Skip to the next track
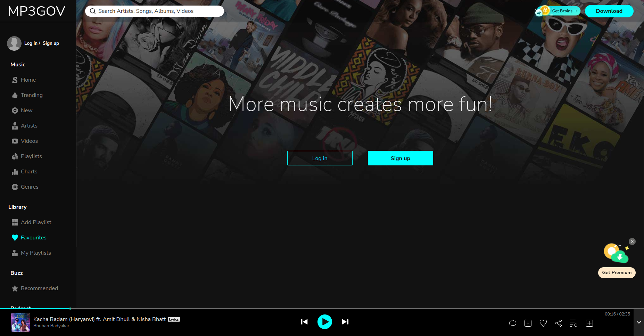This screenshot has width=644, height=336. pyautogui.click(x=345, y=322)
